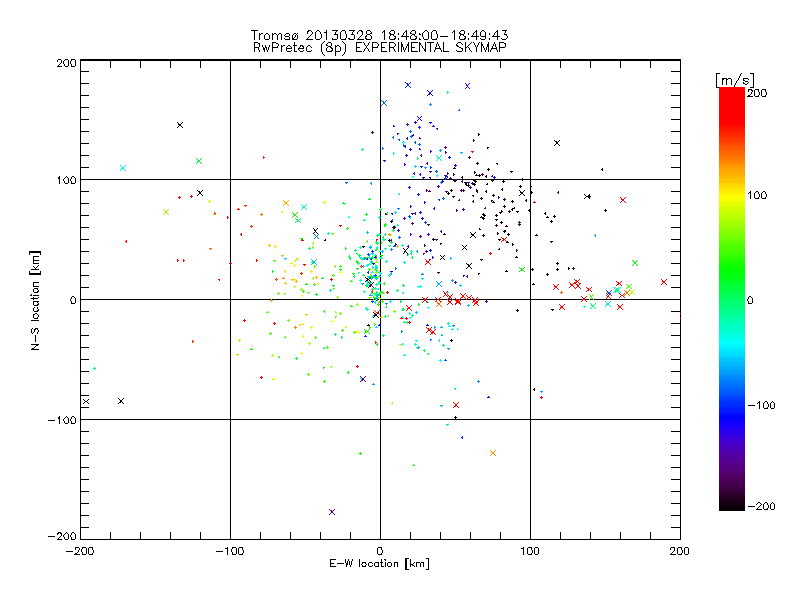Screen dimensions: 800x600
Task: Select the colorbar tick label "-100"
Action: [x=761, y=405]
